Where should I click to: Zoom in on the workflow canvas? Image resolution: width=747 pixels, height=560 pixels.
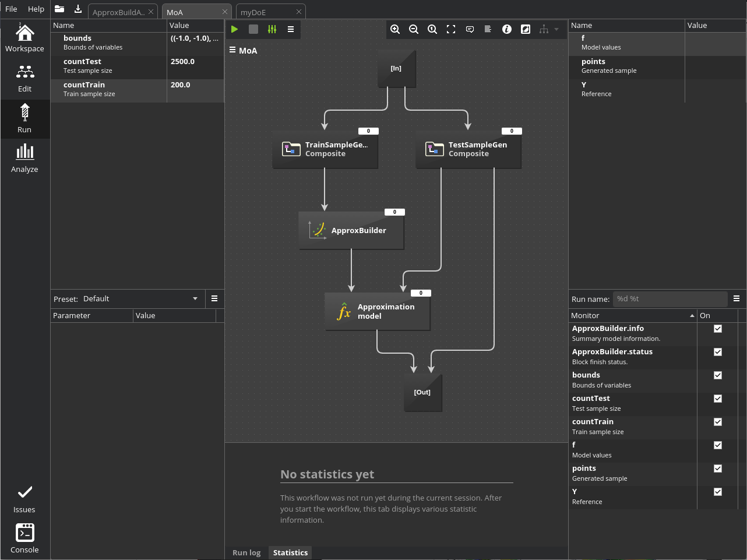395,29
